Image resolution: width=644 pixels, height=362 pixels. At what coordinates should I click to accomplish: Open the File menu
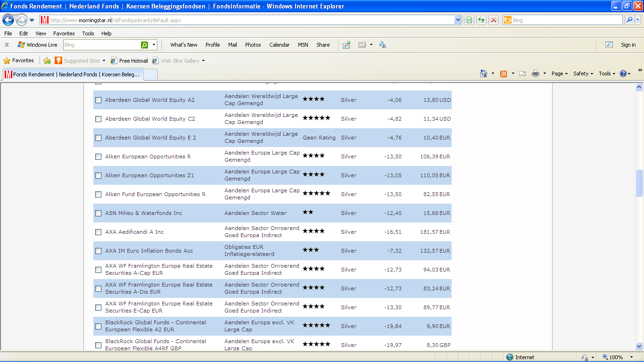pos(8,33)
